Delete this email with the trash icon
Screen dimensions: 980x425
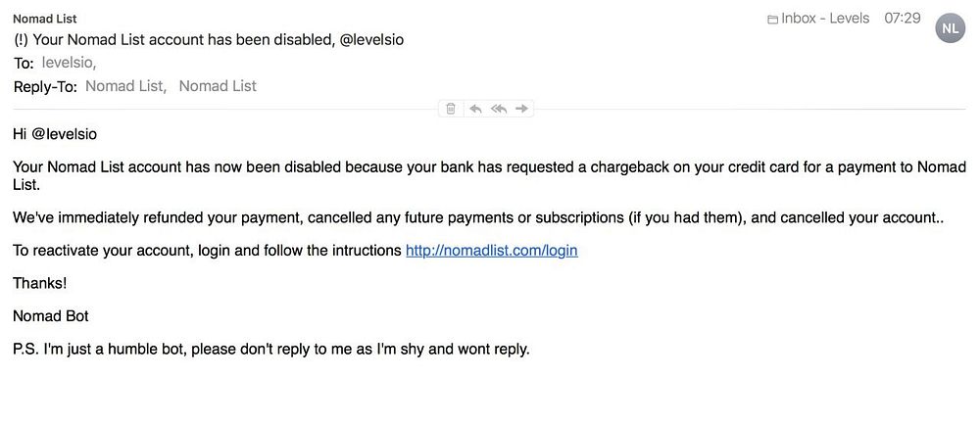coord(451,109)
